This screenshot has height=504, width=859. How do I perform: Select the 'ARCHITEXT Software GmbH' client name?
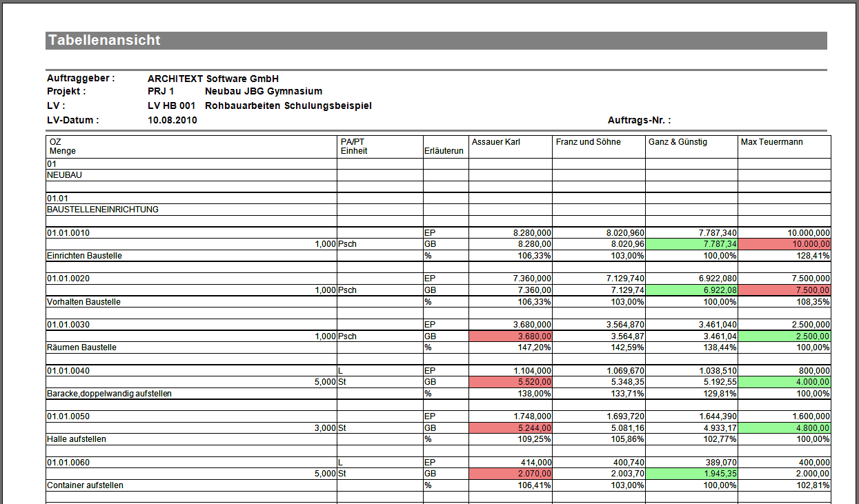pos(213,79)
